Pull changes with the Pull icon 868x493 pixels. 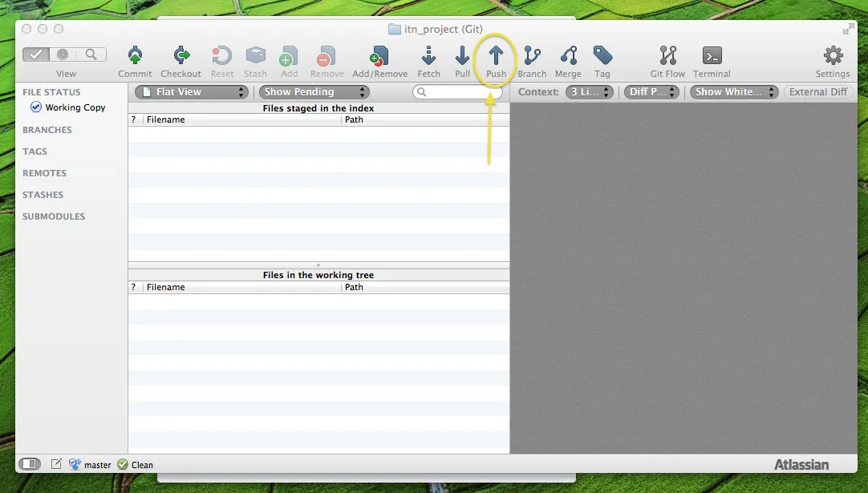coord(462,56)
